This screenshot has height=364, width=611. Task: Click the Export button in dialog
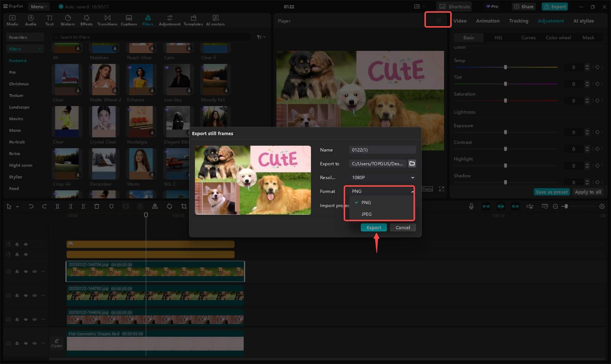(x=374, y=227)
